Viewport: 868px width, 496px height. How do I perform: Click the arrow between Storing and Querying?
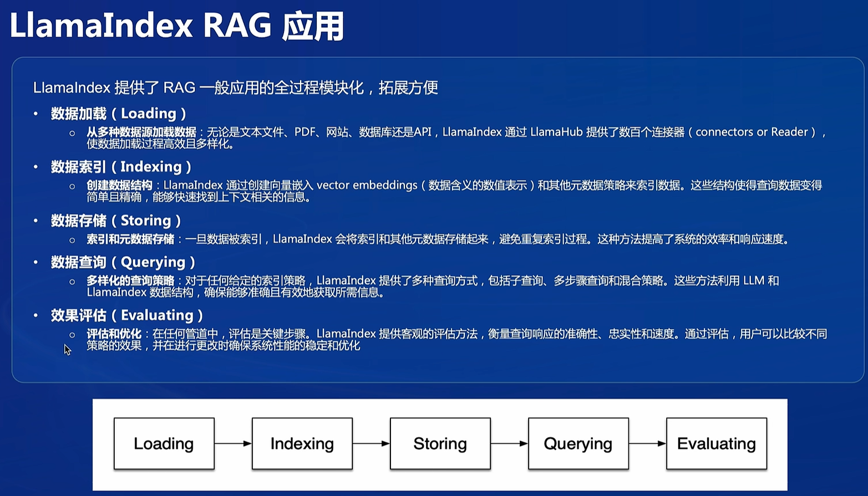509,443
